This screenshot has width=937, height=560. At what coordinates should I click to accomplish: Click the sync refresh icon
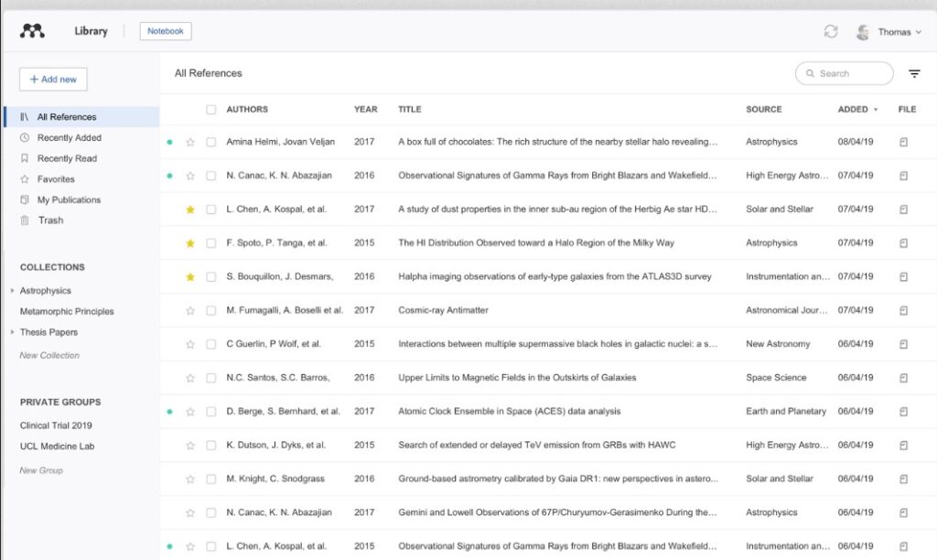pos(831,31)
